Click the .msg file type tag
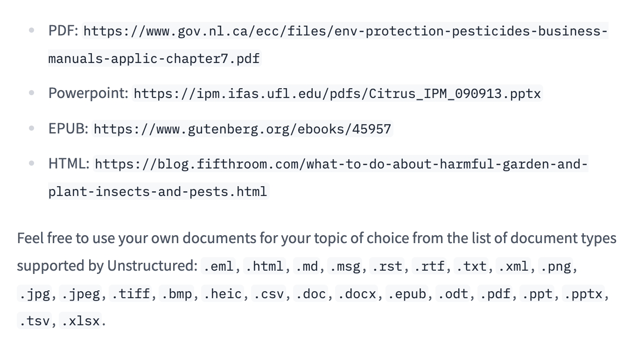Screen dimensions: 644x350 point(345,266)
